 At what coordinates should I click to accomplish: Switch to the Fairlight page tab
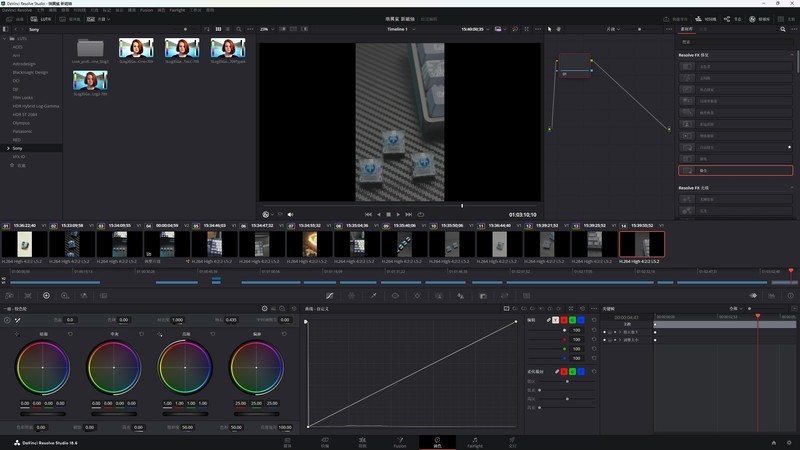point(474,441)
